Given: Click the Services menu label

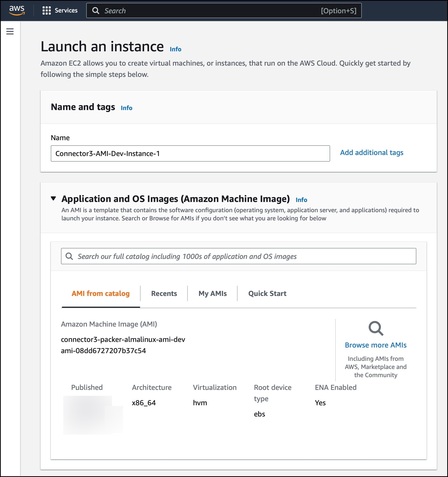Looking at the screenshot, I should [66, 10].
